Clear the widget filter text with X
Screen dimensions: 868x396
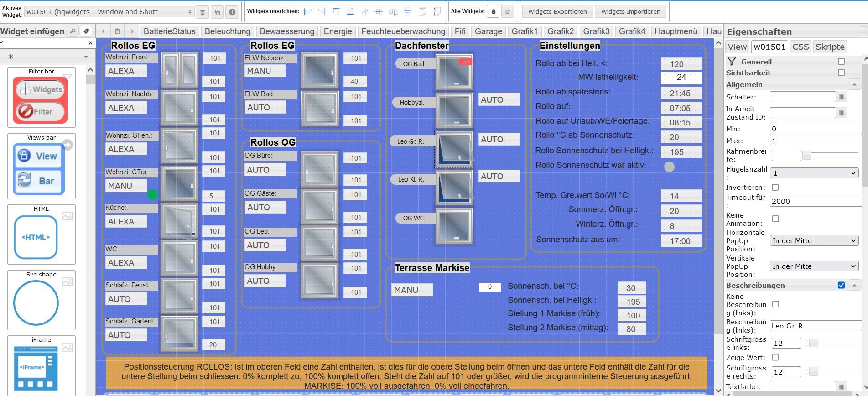[x=90, y=43]
